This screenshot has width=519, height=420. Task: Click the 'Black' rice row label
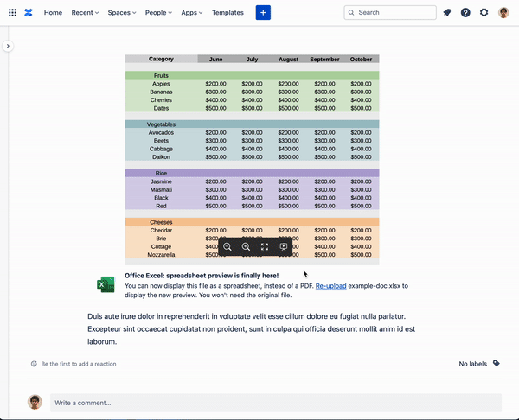pos(161,198)
